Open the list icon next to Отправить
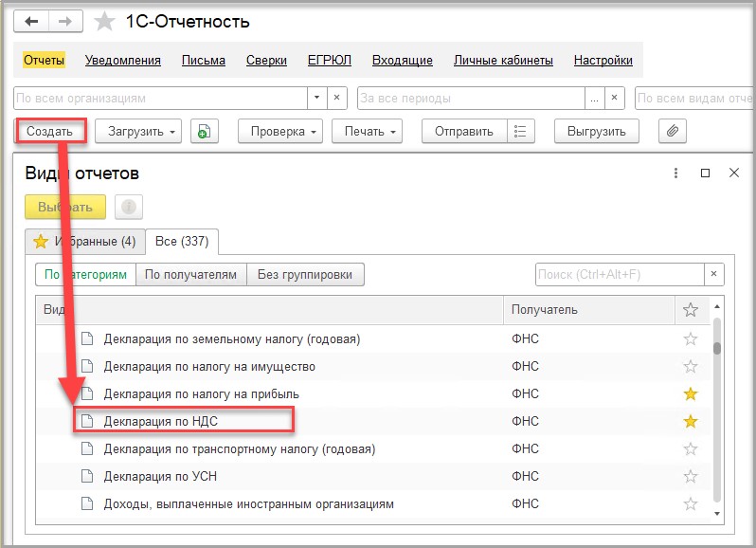The width and height of the screenshot is (756, 548). pos(520,131)
